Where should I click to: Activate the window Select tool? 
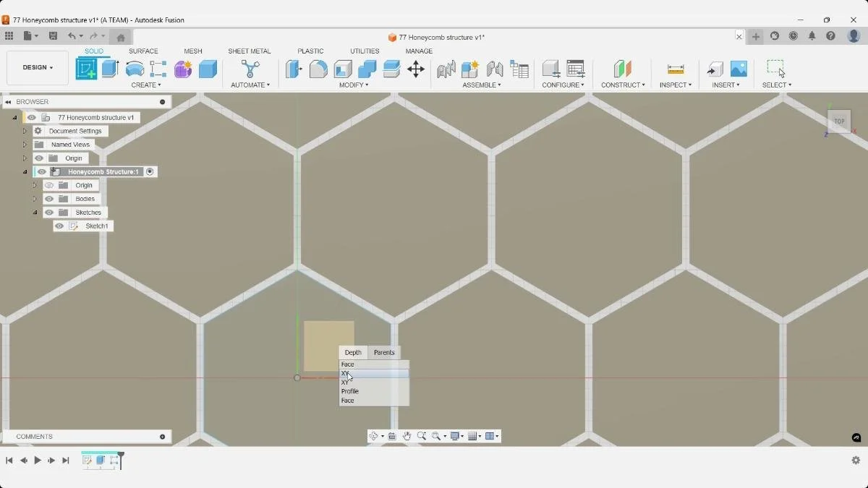coord(776,69)
